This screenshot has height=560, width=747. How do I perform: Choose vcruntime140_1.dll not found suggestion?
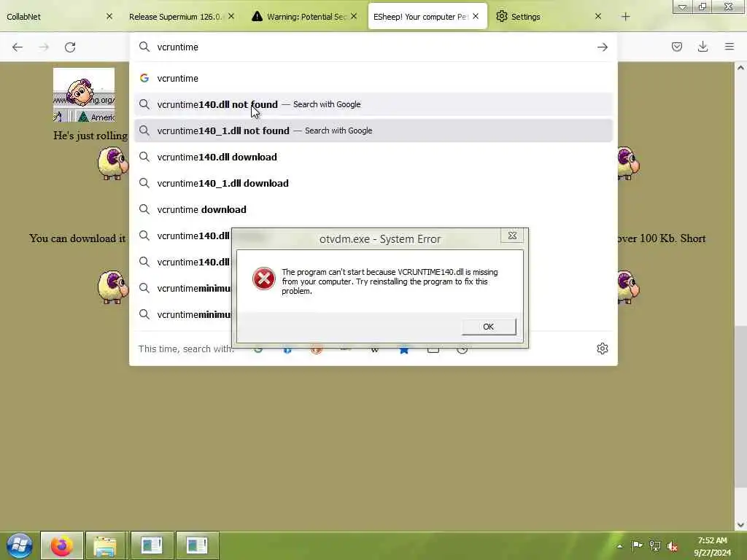pyautogui.click(x=373, y=131)
